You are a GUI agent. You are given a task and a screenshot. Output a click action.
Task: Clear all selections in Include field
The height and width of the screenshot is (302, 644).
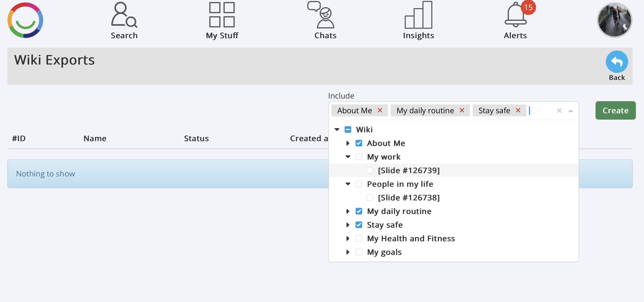(559, 111)
